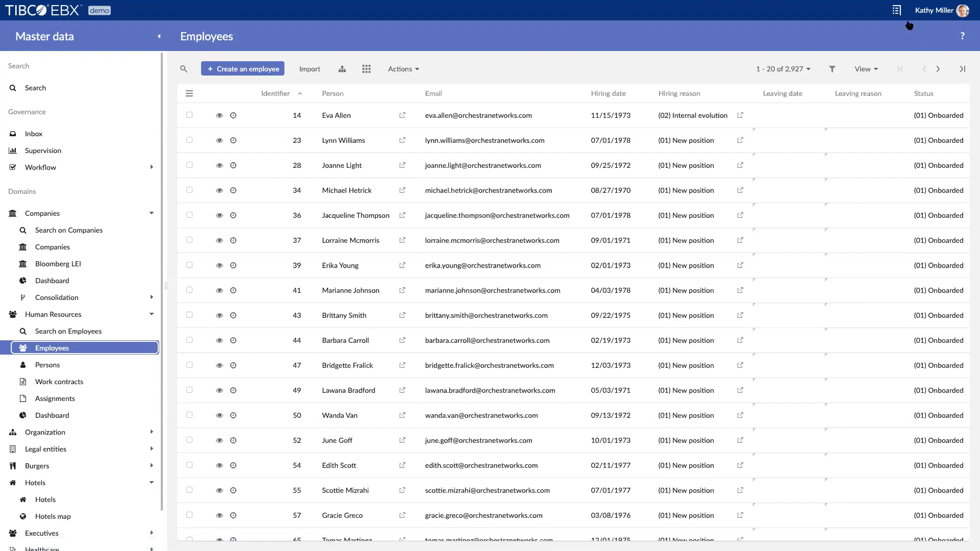
Task: Tick the Lorraine Mcmorris row checkbox
Action: tap(189, 240)
